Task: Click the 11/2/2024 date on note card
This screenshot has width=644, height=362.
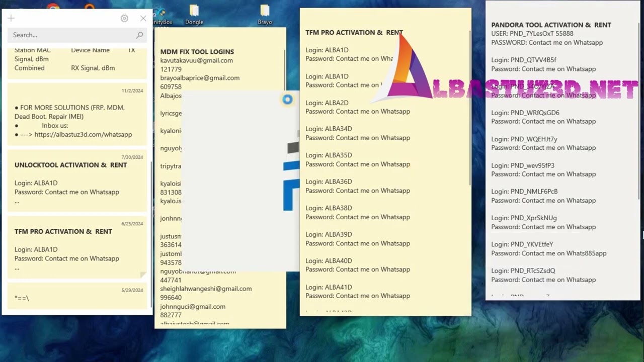Action: pyautogui.click(x=132, y=91)
